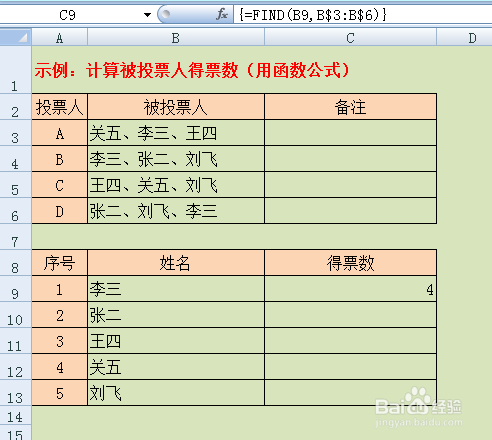Click header cell 投票人
The width and height of the screenshot is (492, 440).
(60, 107)
